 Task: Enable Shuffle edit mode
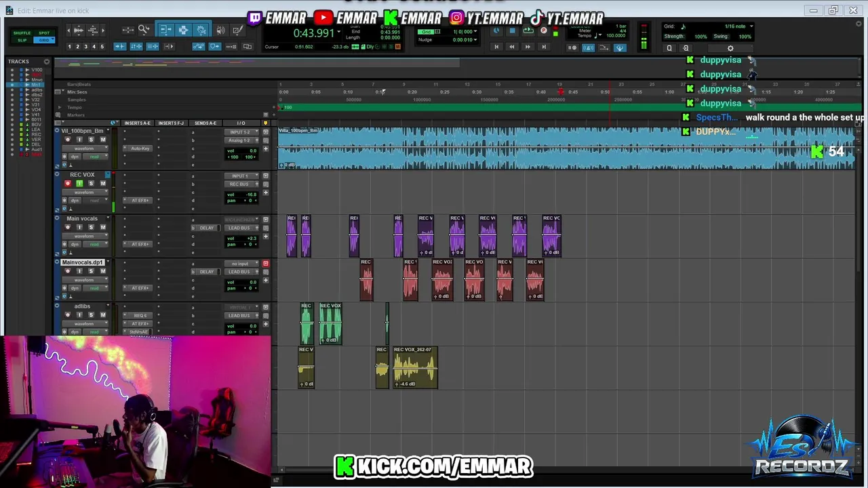click(22, 33)
